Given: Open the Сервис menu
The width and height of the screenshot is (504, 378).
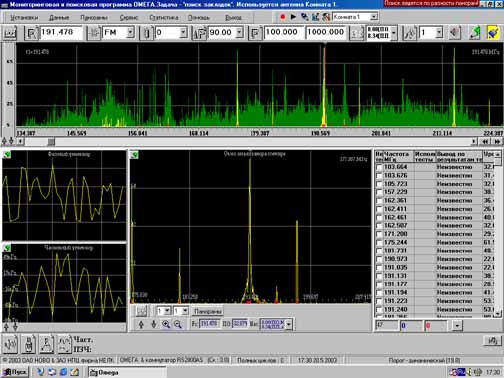Looking at the screenshot, I should [x=129, y=17].
